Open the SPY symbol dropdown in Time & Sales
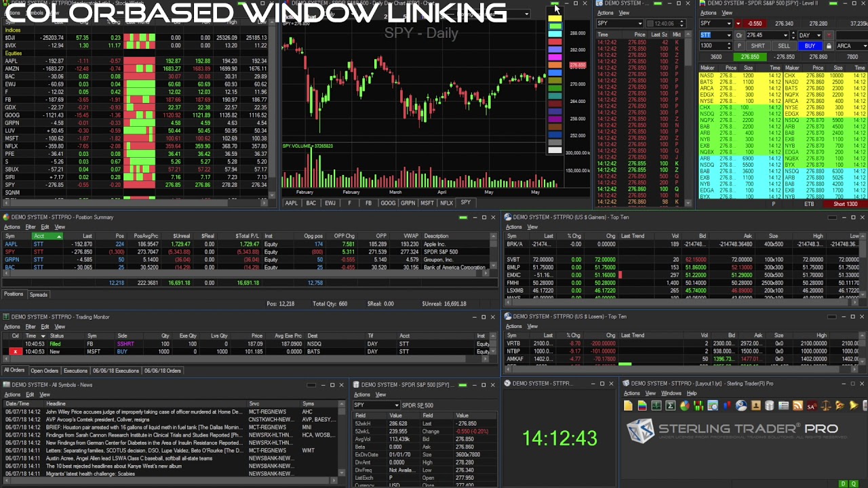This screenshot has width=868, height=488. pos(639,24)
